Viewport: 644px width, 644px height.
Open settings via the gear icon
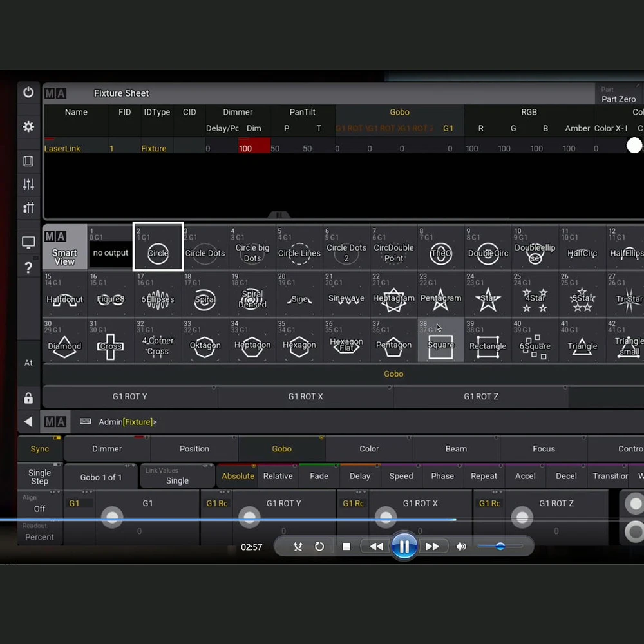pyautogui.click(x=28, y=127)
